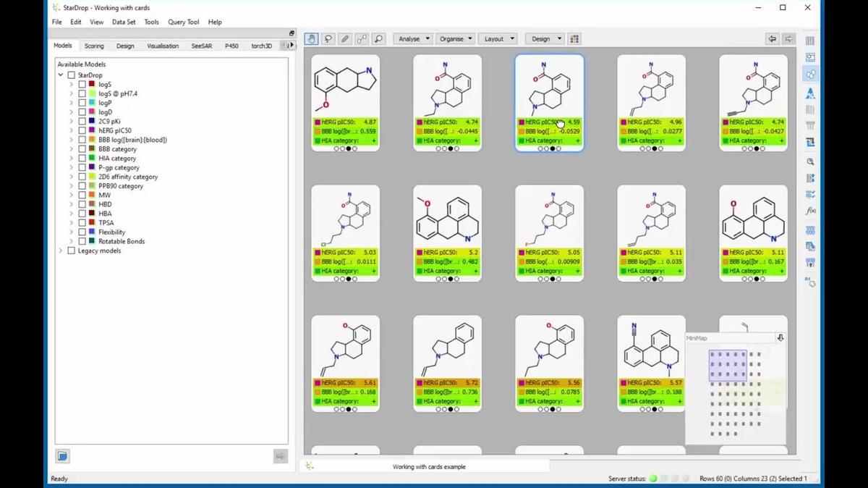Enable the logP model checkbox
The width and height of the screenshot is (868, 488).
pos(82,103)
